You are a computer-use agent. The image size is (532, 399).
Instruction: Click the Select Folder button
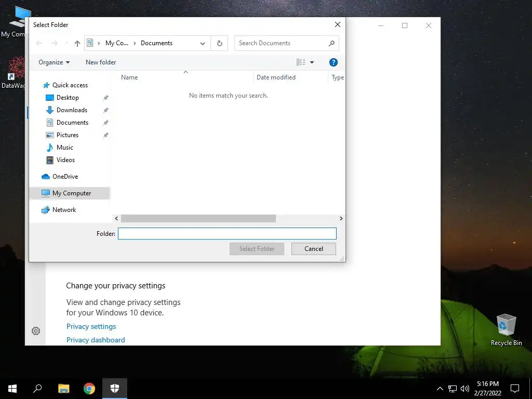pos(257,249)
